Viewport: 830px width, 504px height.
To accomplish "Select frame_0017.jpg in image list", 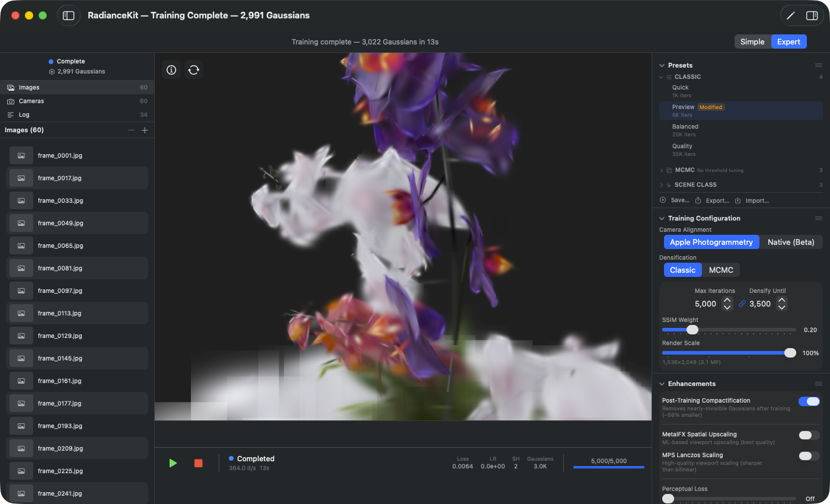I will (77, 178).
